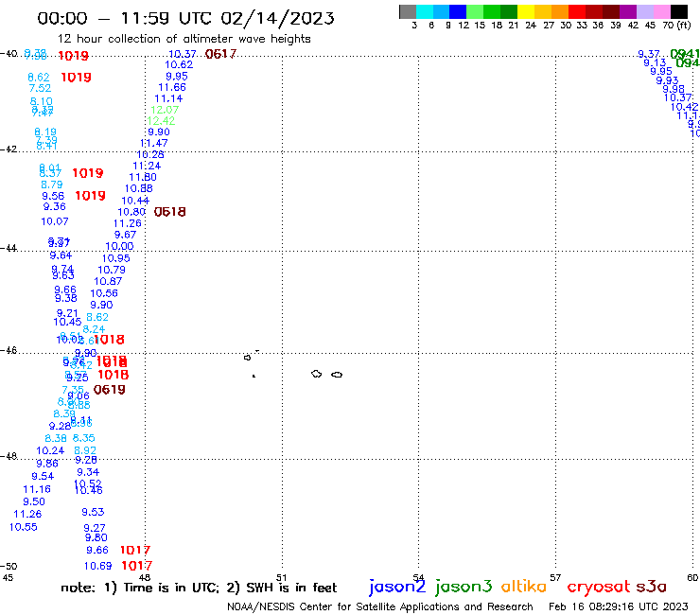
Task: Select the 1019 label beside 9.56
Action: tap(90, 196)
